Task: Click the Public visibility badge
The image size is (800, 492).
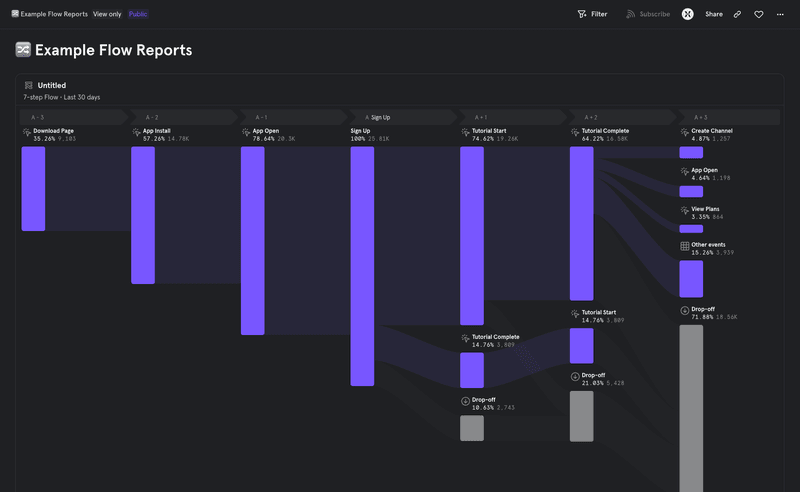Action: 138,14
